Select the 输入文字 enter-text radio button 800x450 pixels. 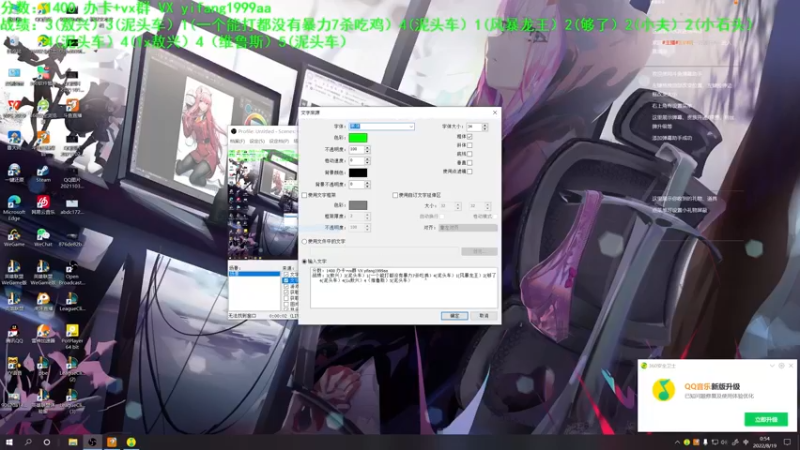click(x=305, y=261)
